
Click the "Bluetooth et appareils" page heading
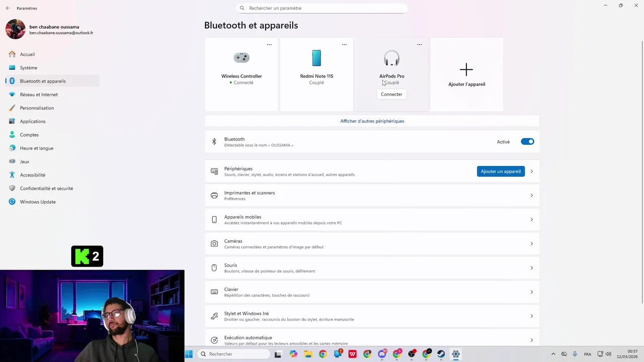pos(251,25)
